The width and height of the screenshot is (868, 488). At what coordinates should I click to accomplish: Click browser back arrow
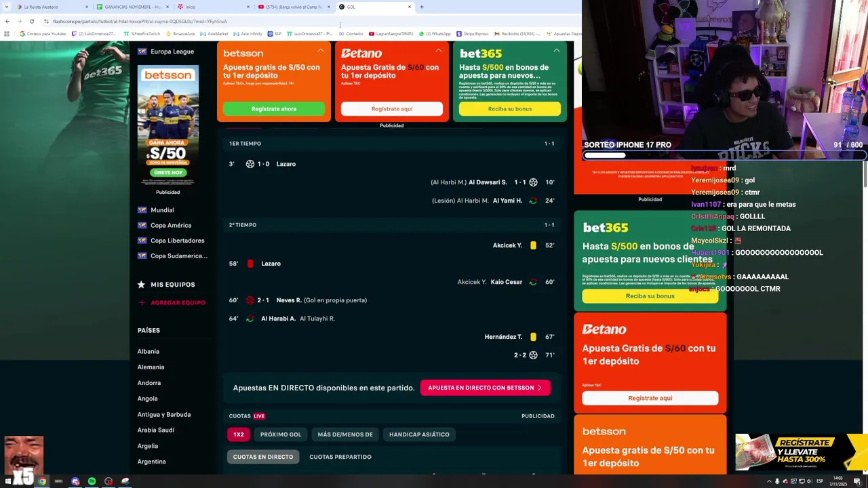(7, 21)
